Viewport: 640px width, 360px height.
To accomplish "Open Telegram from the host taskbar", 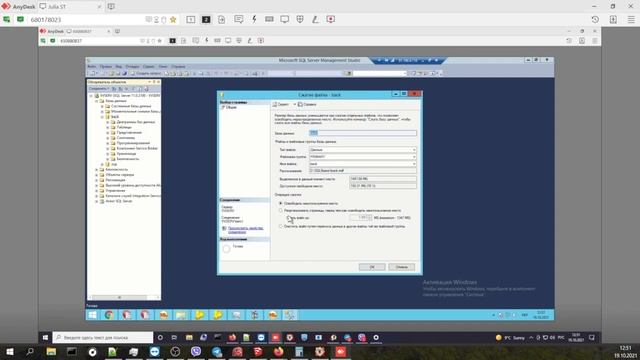I will coord(217,352).
